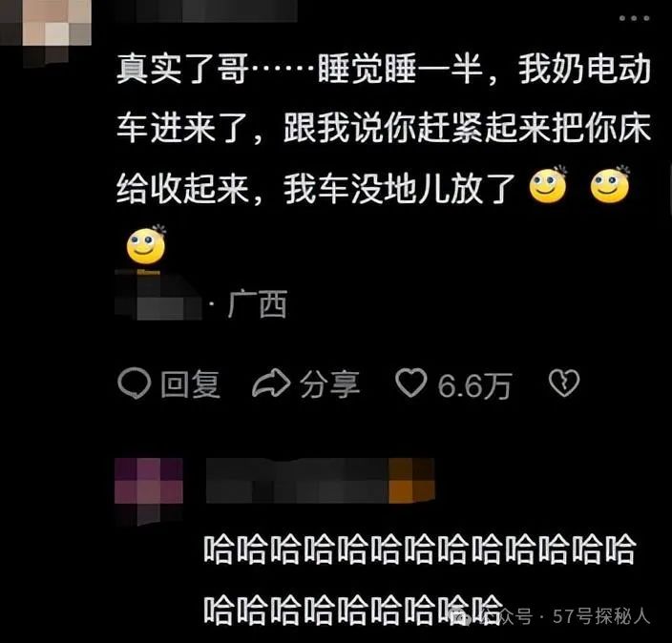Viewport: 672px width, 643px height.
Task: Tap the 分享 text label
Action: coord(329,384)
